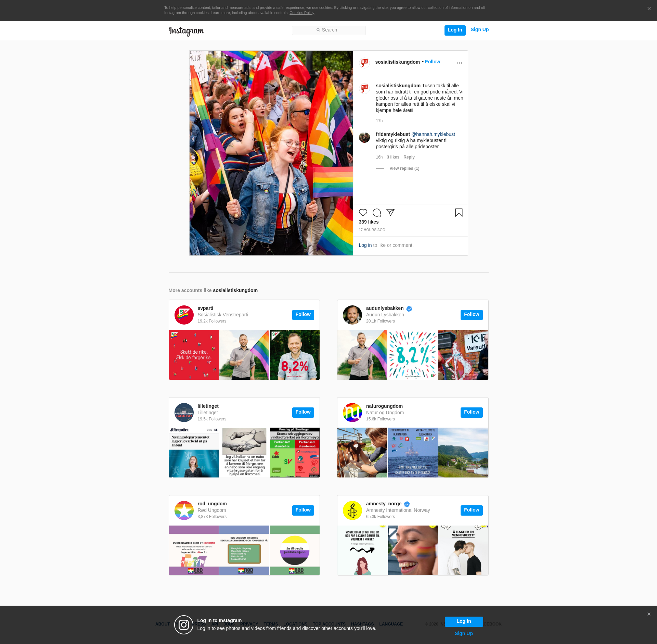Open comments with speech bubble icon
This screenshot has height=644, width=657.
tap(377, 213)
